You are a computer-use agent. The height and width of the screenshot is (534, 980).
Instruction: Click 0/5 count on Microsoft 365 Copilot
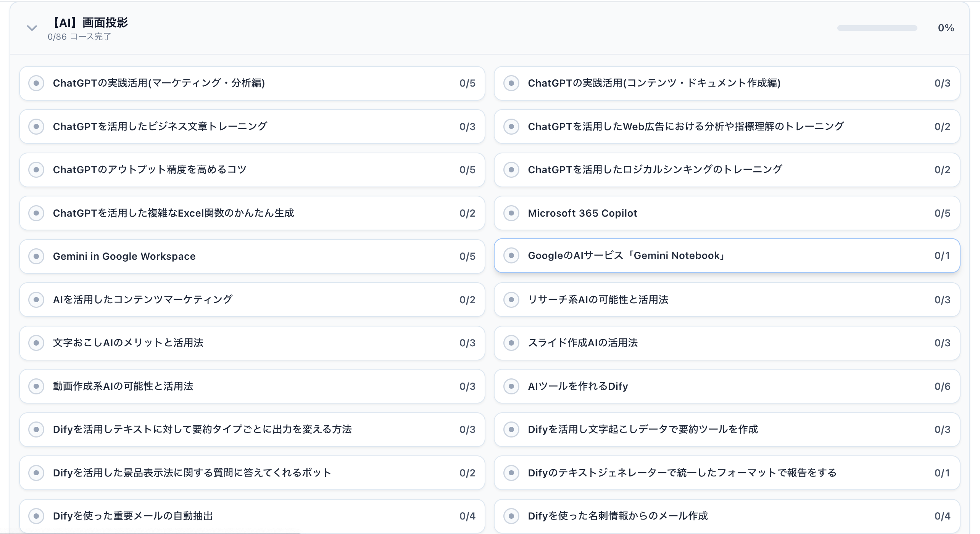(x=942, y=213)
